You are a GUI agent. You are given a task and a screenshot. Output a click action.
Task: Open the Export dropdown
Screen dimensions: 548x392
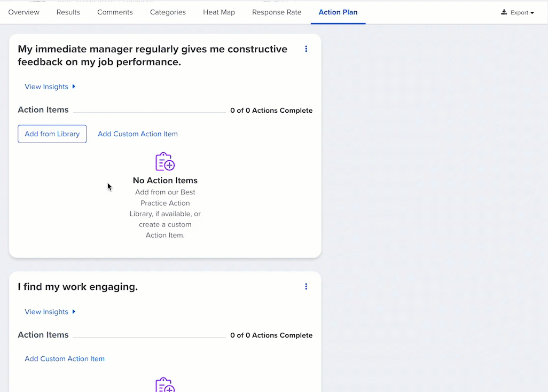pos(518,12)
